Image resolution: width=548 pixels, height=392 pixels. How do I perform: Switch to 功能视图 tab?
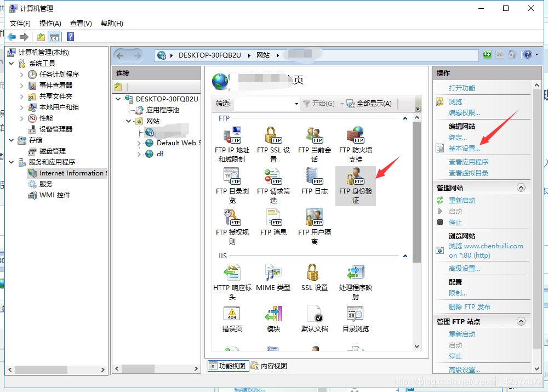[228, 366]
